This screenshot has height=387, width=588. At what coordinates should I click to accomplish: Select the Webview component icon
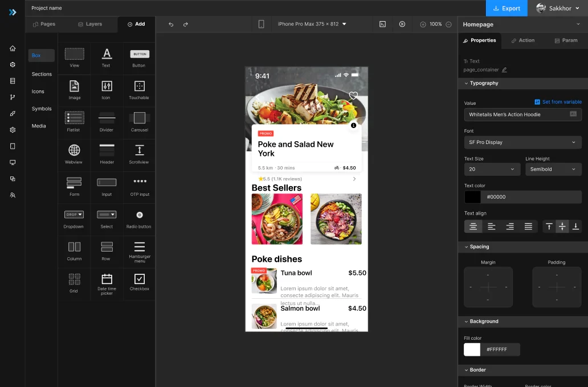[x=74, y=150]
